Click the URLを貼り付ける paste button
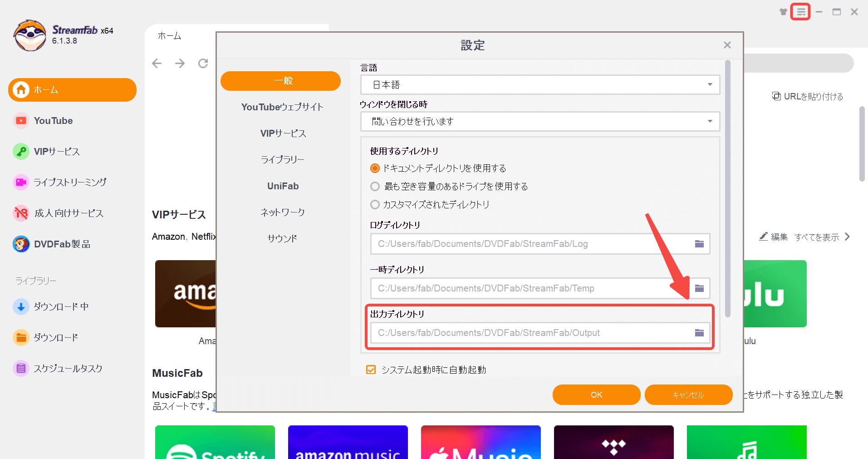 808,96
